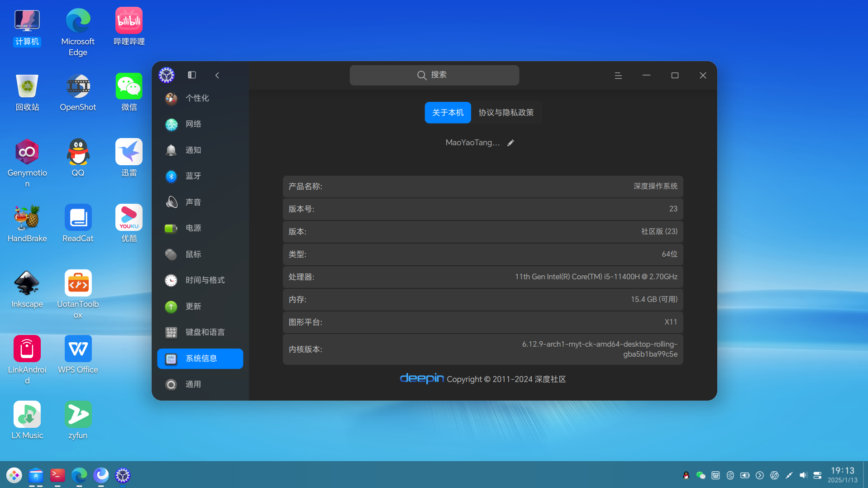The image size is (868, 488).
Task: Open the launcher in the taskbar
Action: coord(14,475)
